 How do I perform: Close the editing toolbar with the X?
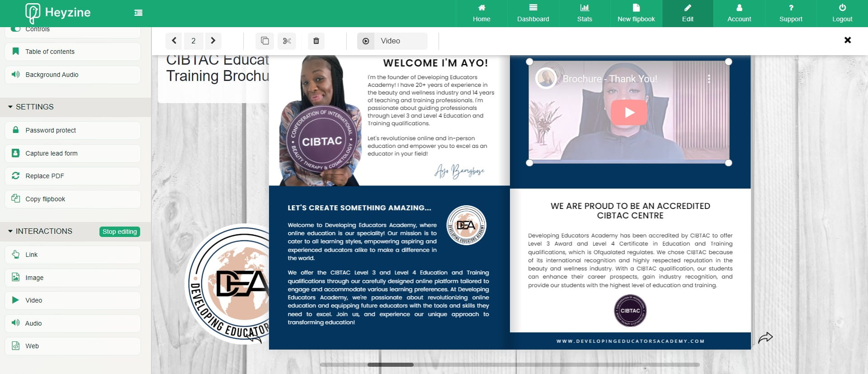(x=848, y=40)
